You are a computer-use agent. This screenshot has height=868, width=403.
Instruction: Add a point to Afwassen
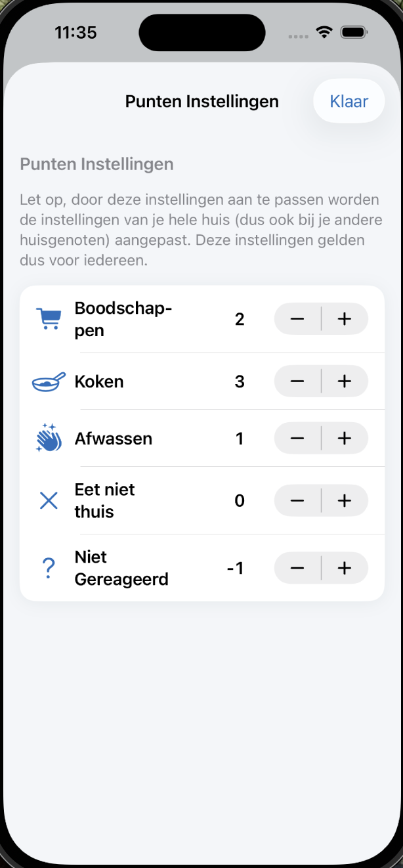tap(345, 438)
